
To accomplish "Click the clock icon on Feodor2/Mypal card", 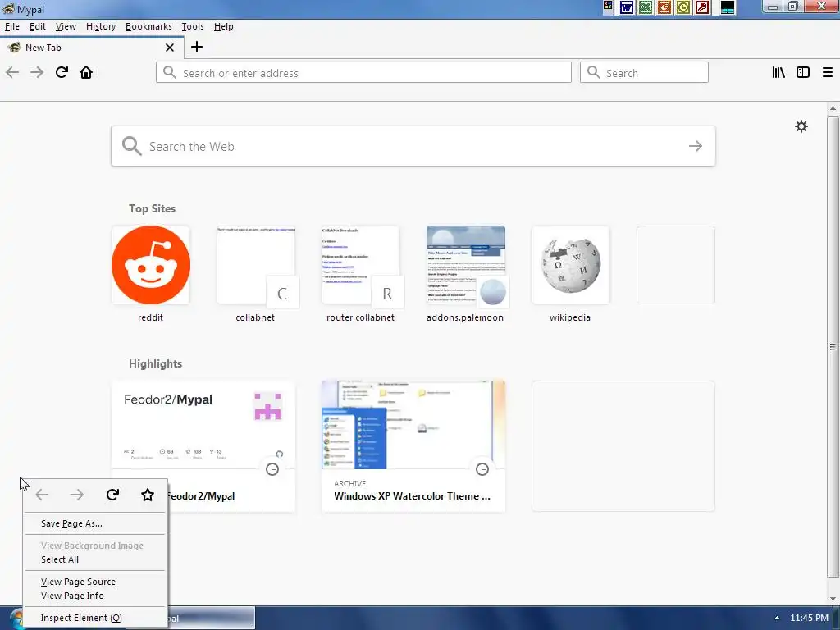I will [x=272, y=469].
